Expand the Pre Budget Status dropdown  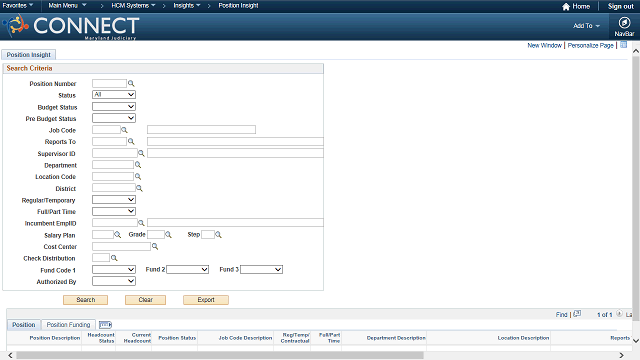tap(114, 118)
